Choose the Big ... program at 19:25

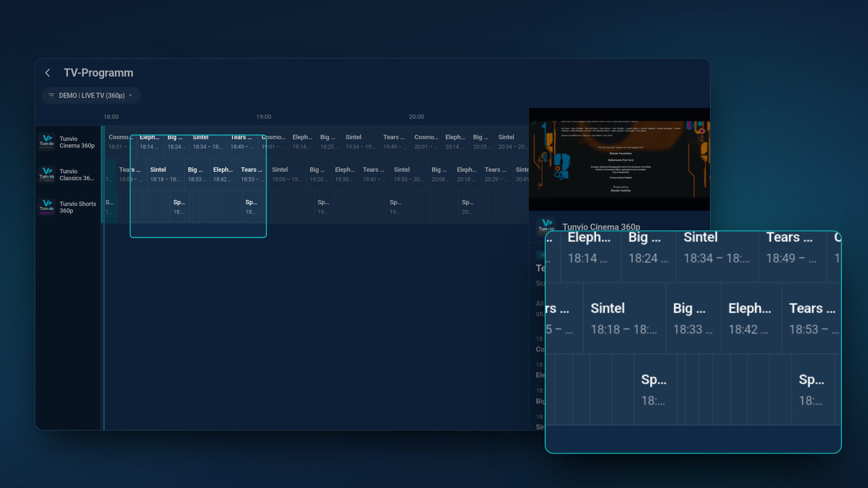click(329, 142)
